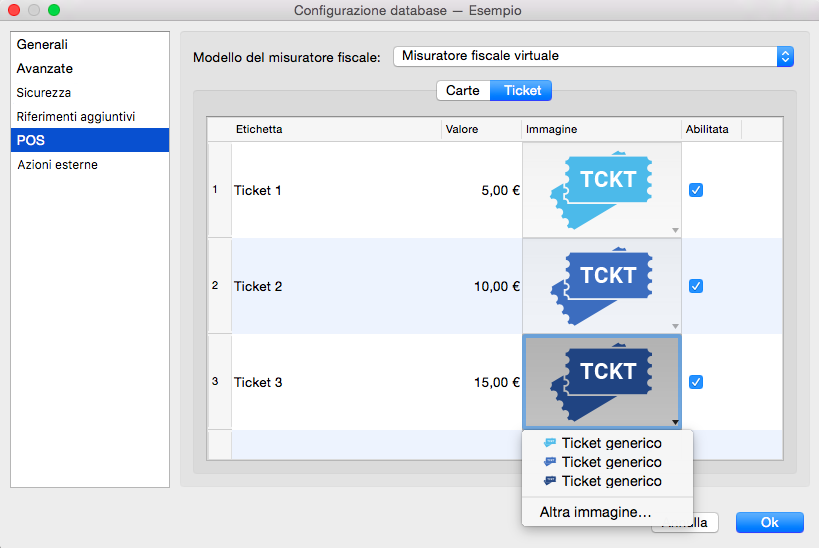Open the Modello del misuratore fiscale dropdown
The width and height of the screenshot is (819, 548).
(593, 57)
